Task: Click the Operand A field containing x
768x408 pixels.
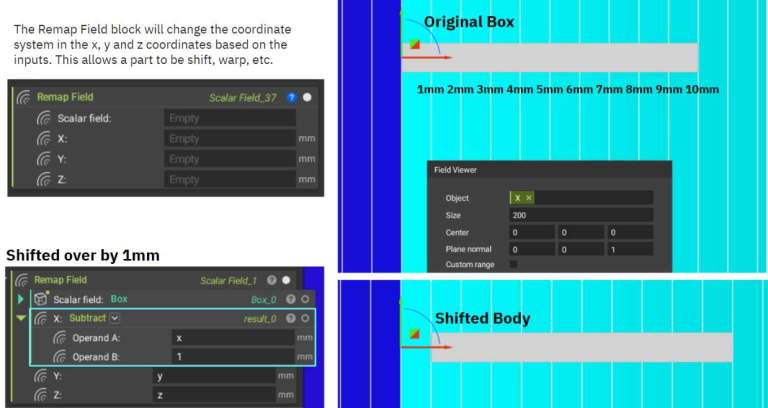Action: 233,338
